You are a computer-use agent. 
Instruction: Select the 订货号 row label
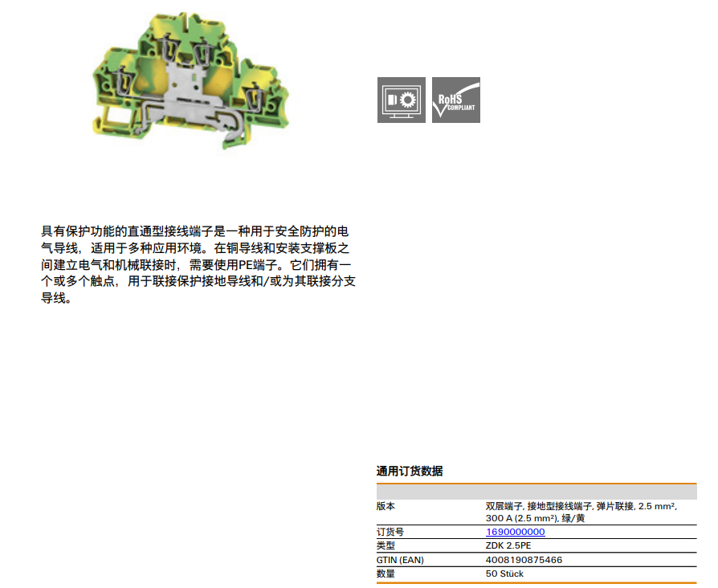(x=390, y=532)
